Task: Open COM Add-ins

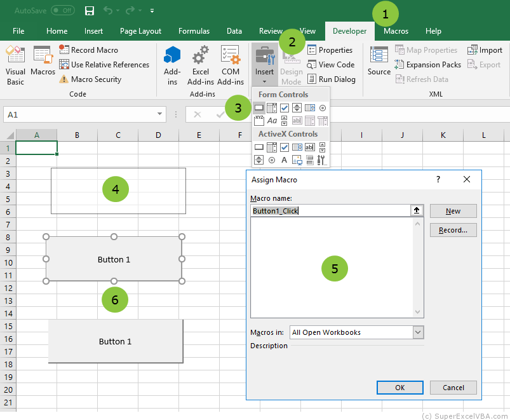Action: click(x=230, y=64)
